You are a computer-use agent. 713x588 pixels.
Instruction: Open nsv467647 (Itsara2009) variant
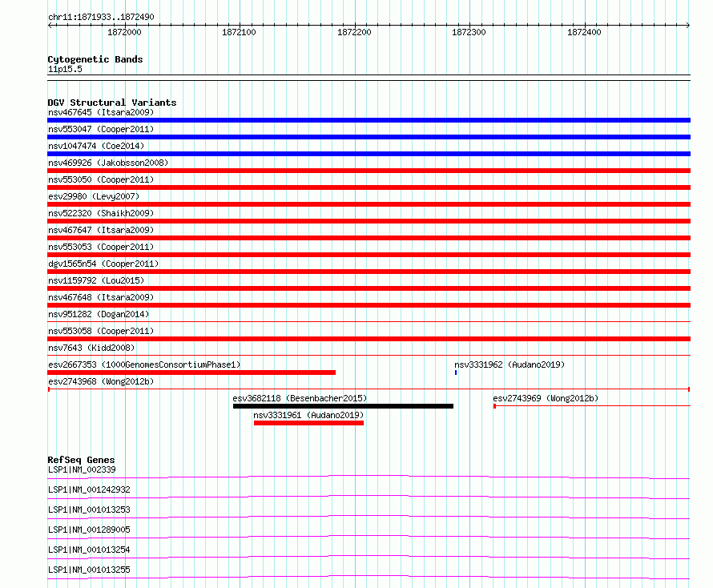[101, 230]
